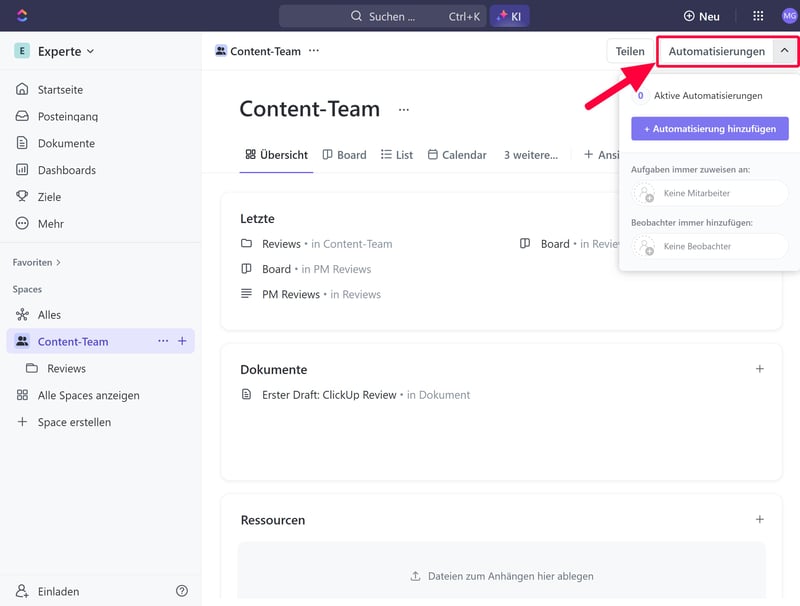The width and height of the screenshot is (800, 606).
Task: Select the Reviews folder in sidebar
Action: click(66, 368)
